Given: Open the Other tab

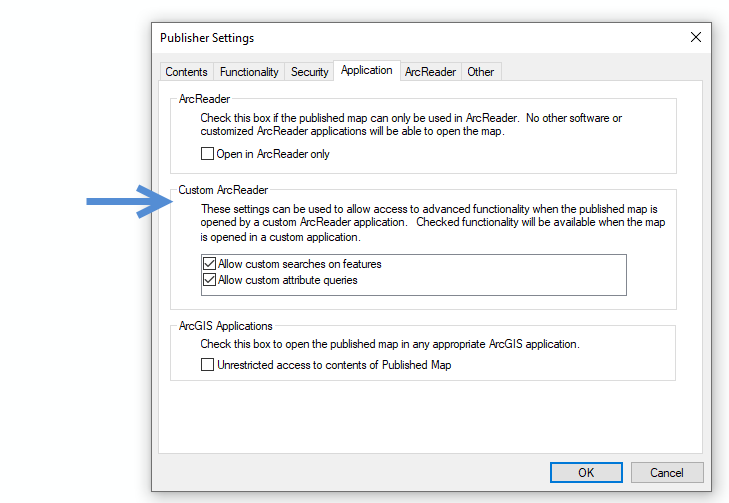Looking at the screenshot, I should coord(480,72).
